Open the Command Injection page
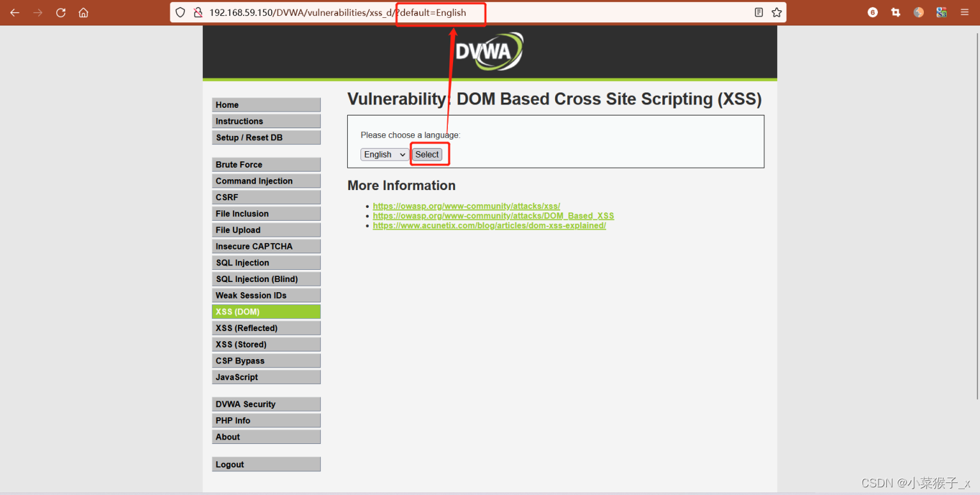 [x=266, y=181]
